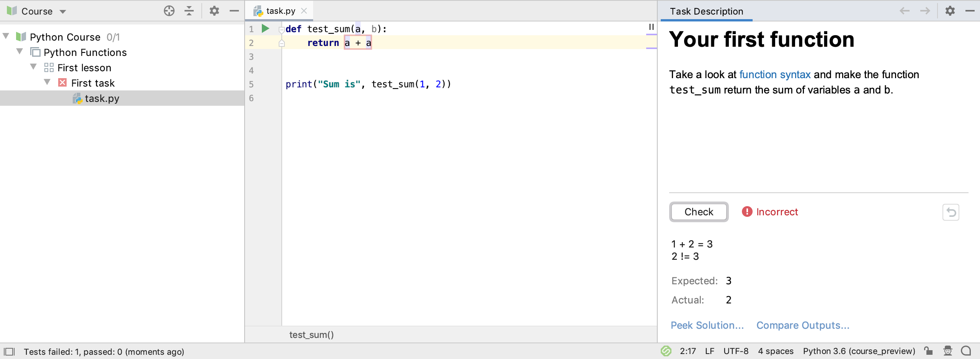
Task: Click the 'Expected: 3' result line
Action: 701,281
